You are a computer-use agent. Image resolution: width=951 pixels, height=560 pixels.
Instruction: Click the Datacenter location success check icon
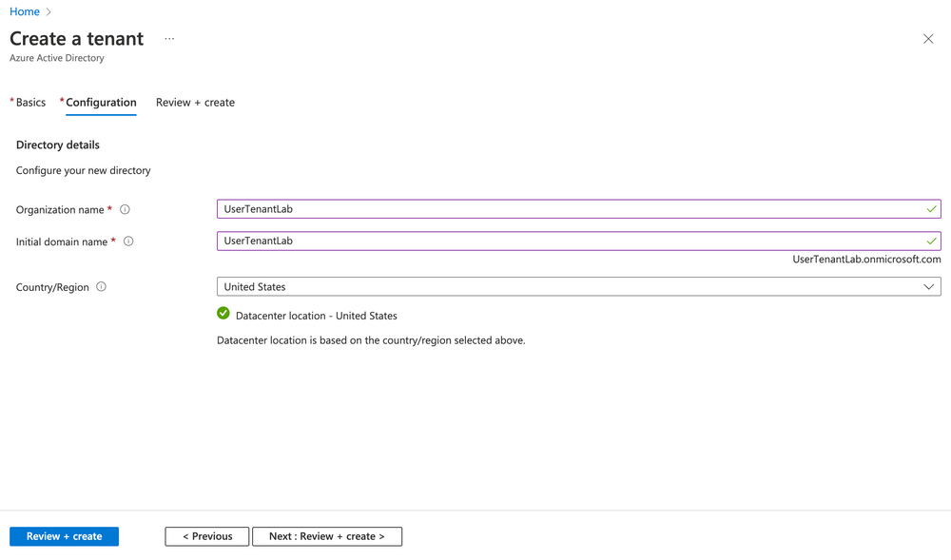223,315
